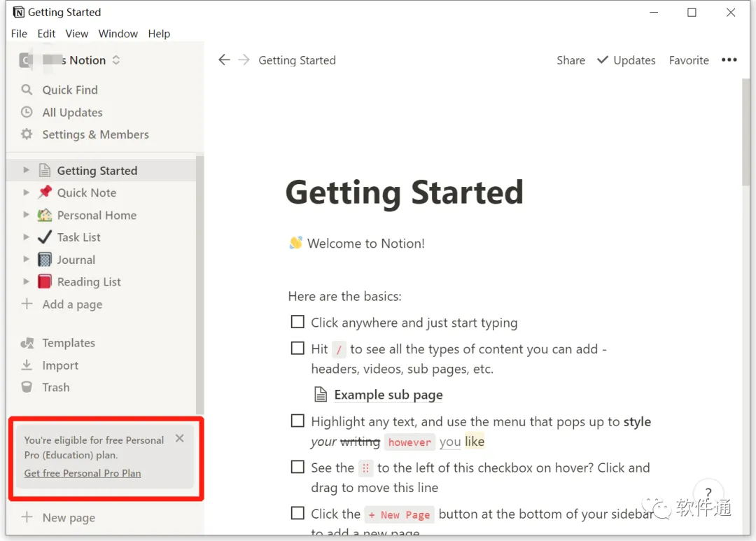756x541 pixels.
Task: Open the Example sub page link
Action: tap(388, 395)
